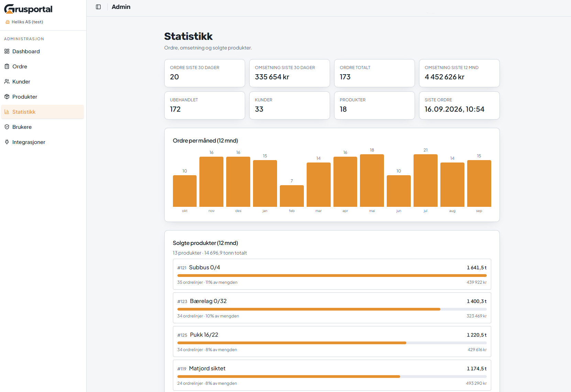Click the Matjord siktet product name
Screen dimensions: 571x392
207,369
